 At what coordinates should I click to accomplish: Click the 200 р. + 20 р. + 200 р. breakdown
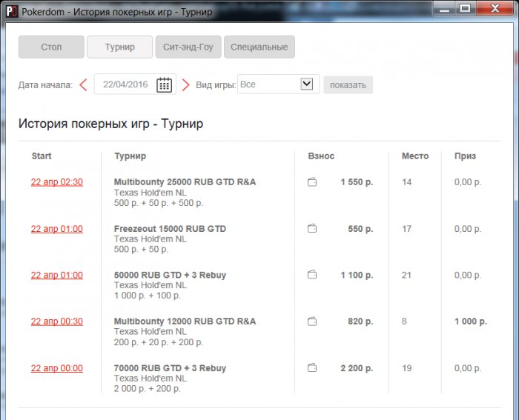pyautogui.click(x=159, y=342)
